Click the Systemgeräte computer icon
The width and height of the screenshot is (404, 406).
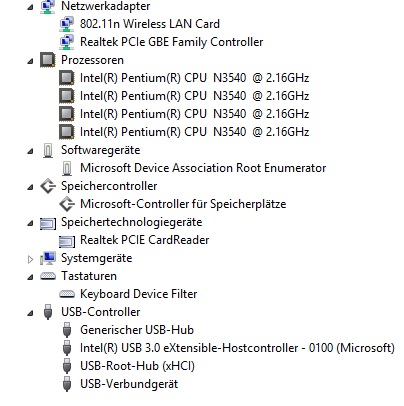pos(48,258)
